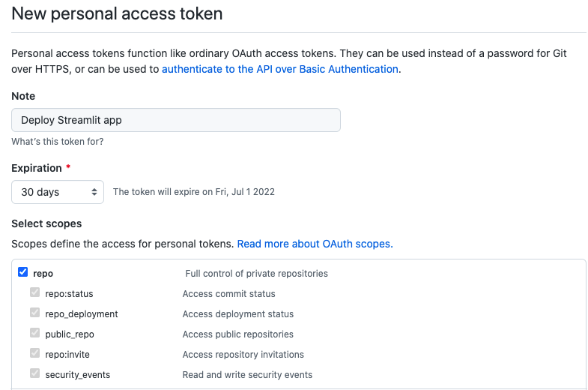
Task: Uncheck the repo scope checkbox
Action: pyautogui.click(x=22, y=273)
